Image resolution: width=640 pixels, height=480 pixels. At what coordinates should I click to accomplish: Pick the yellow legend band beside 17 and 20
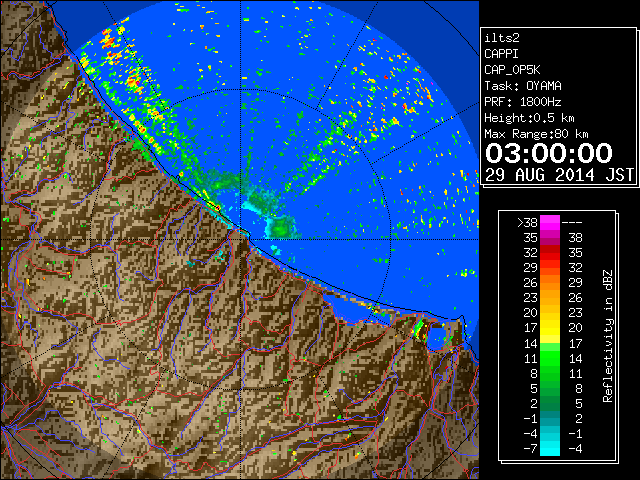coord(550,328)
